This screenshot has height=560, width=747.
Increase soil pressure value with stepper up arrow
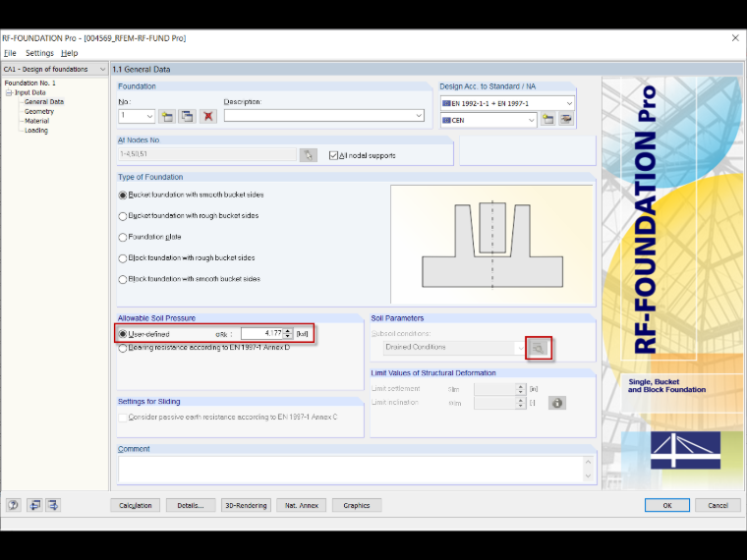click(x=288, y=330)
